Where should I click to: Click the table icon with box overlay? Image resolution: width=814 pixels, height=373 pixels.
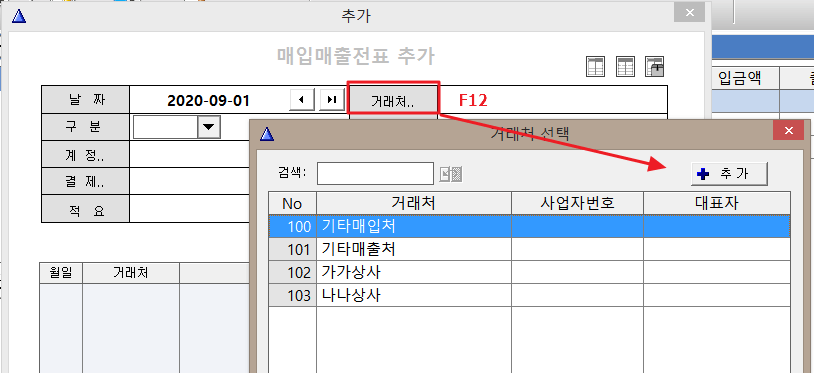655,66
